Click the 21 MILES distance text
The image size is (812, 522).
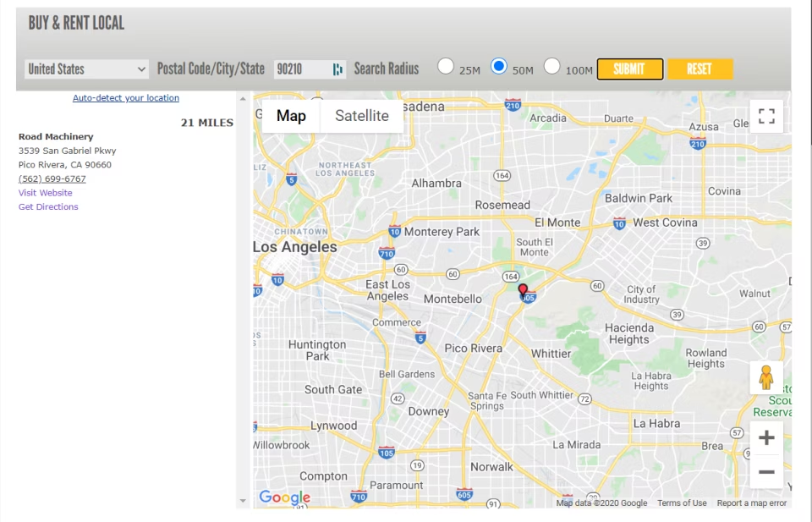point(206,123)
